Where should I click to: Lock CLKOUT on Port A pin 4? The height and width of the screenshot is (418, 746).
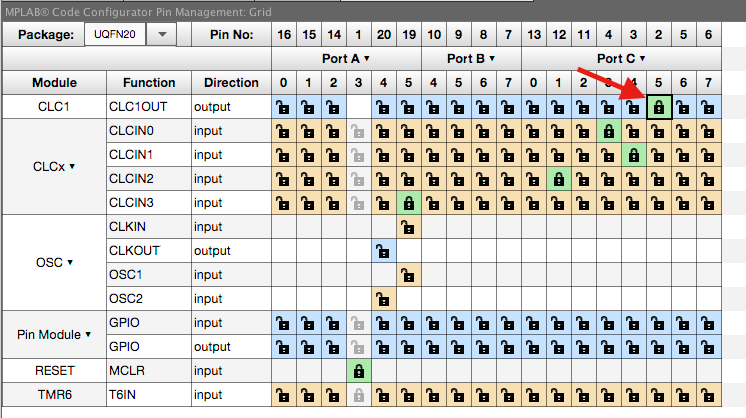coord(383,251)
